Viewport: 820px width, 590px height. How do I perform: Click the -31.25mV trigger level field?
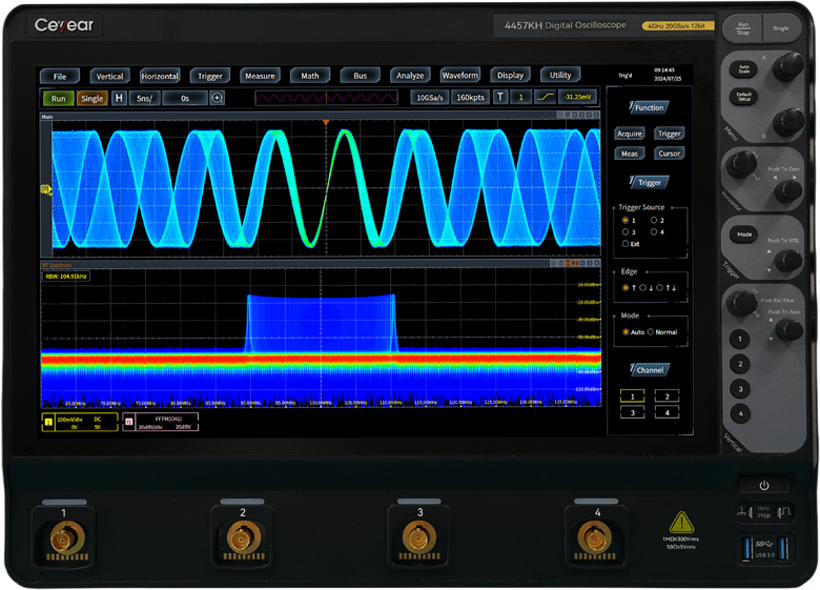[578, 97]
